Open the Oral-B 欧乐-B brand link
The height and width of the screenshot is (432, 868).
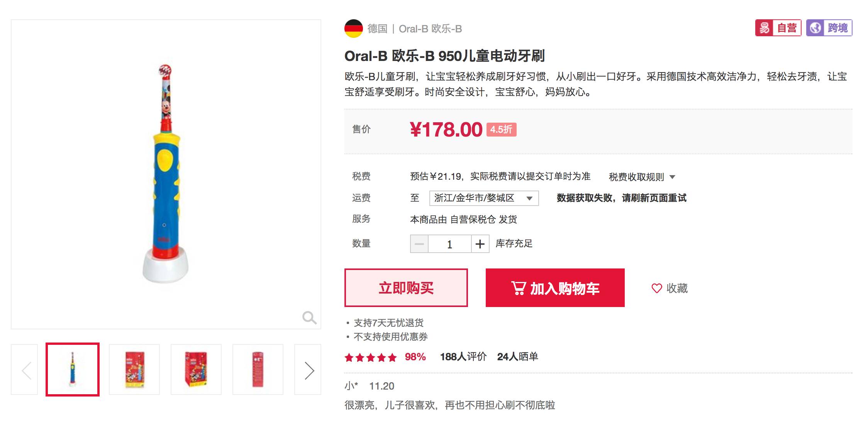430,29
